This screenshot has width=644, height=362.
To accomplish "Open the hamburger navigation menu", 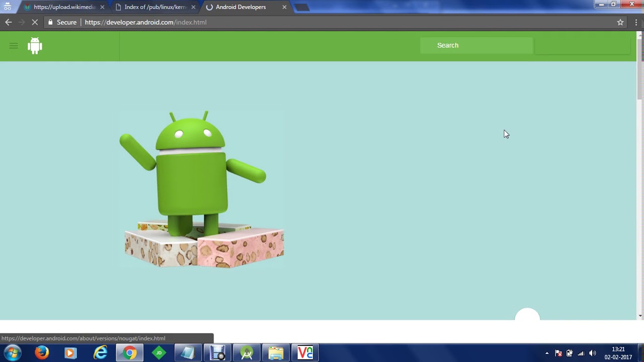I will pos(14,46).
